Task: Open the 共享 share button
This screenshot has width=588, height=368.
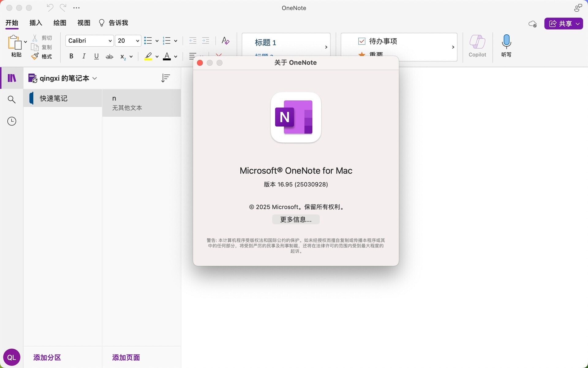Action: 563,24
